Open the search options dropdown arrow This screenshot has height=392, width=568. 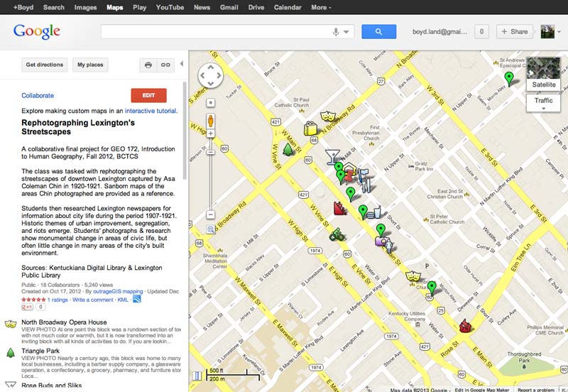point(346,32)
